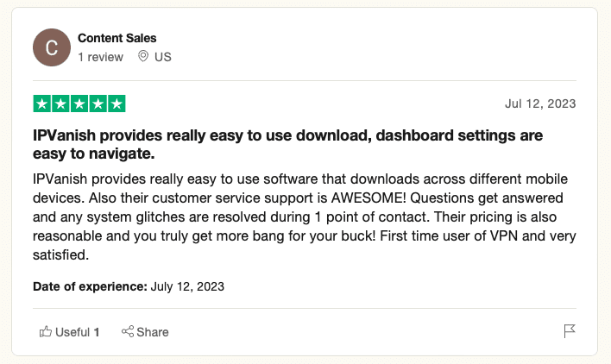Click the review body paragraph text
Viewport: 611px width, 364px height.
click(x=305, y=217)
